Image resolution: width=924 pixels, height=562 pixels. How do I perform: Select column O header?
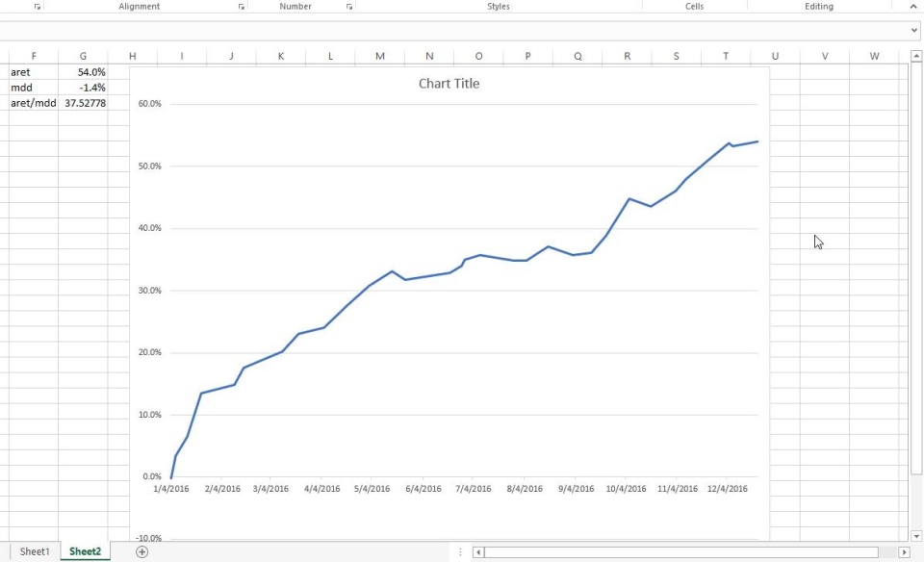tap(478, 56)
